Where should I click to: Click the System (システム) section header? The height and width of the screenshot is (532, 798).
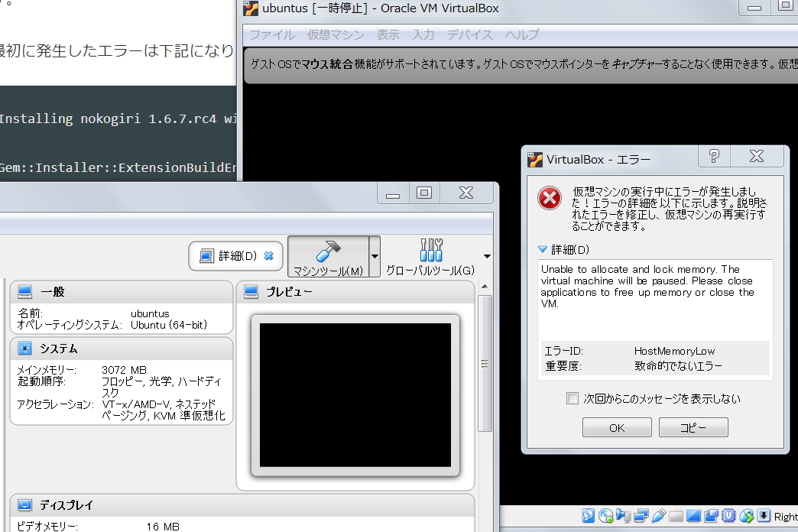[x=122, y=349]
